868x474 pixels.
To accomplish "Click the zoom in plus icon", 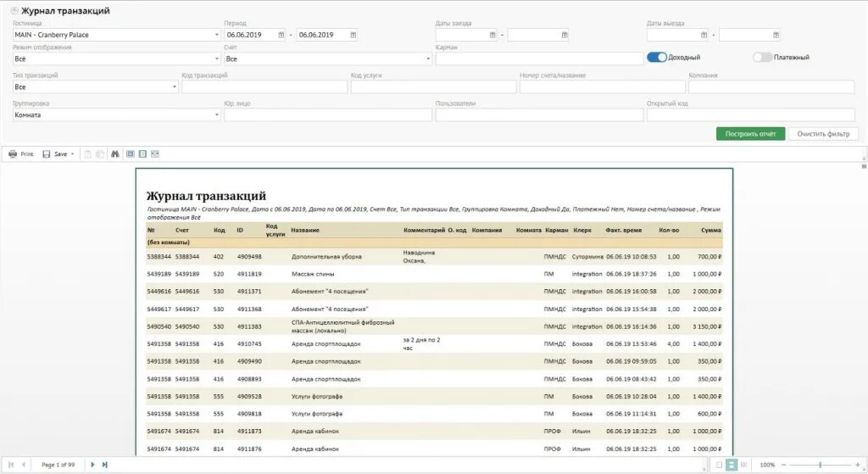I will coord(858,465).
